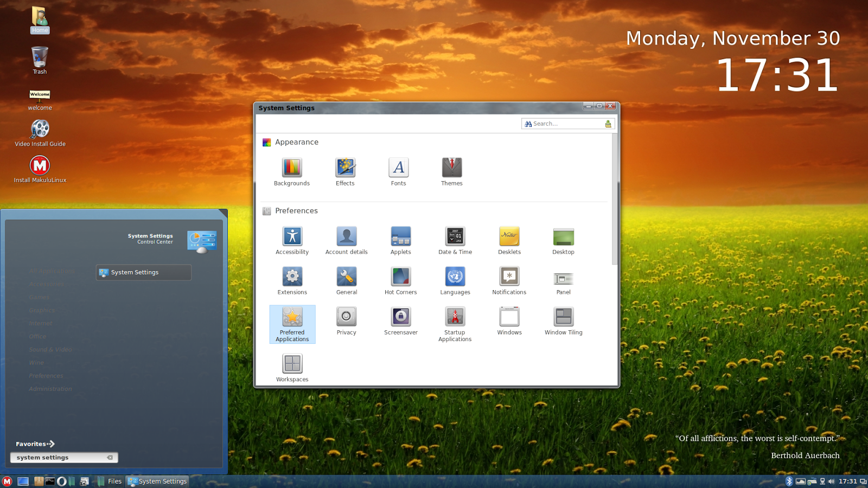Image resolution: width=868 pixels, height=488 pixels.
Task: Clear the menu search box text
Action: coord(110,458)
